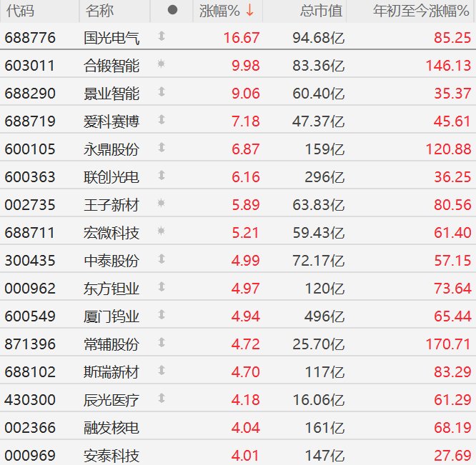Viewport: 476px width, 465px height.
Task: Click year-to-date value 170.71
Action: [x=448, y=344]
